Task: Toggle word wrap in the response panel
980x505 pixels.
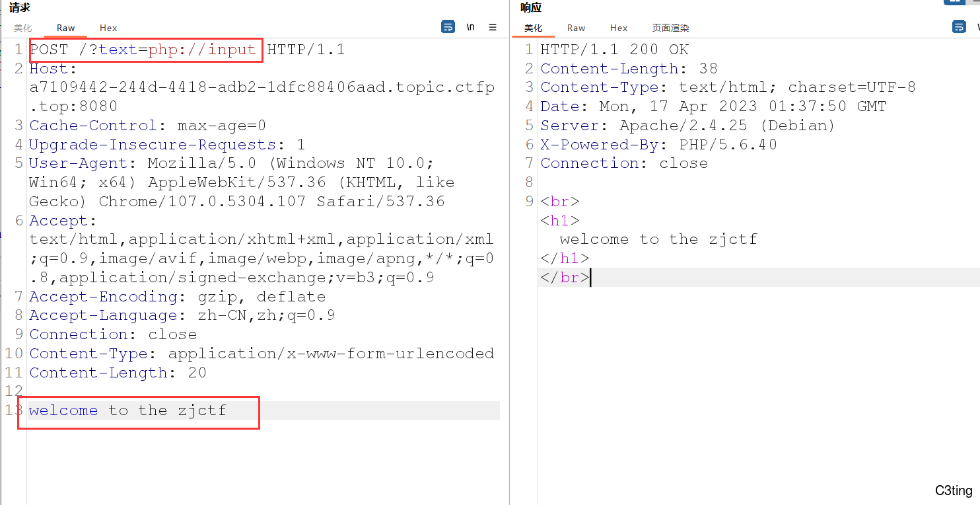Action: pyautogui.click(x=959, y=27)
